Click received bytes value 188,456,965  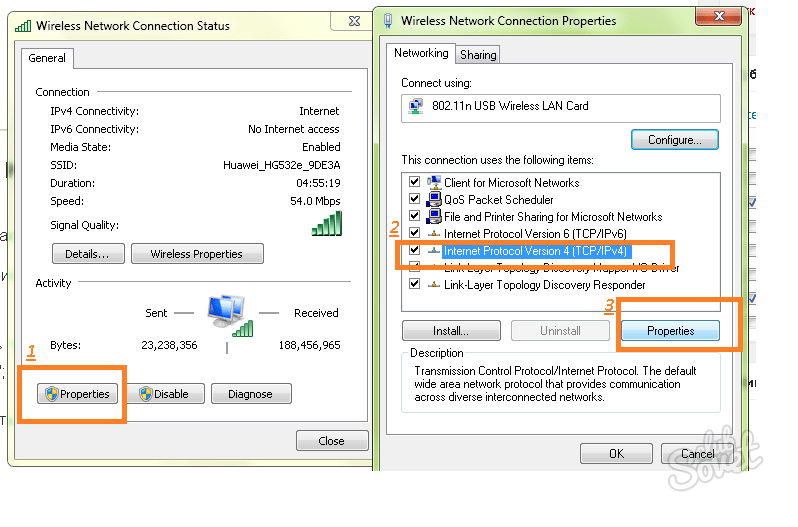[309, 345]
